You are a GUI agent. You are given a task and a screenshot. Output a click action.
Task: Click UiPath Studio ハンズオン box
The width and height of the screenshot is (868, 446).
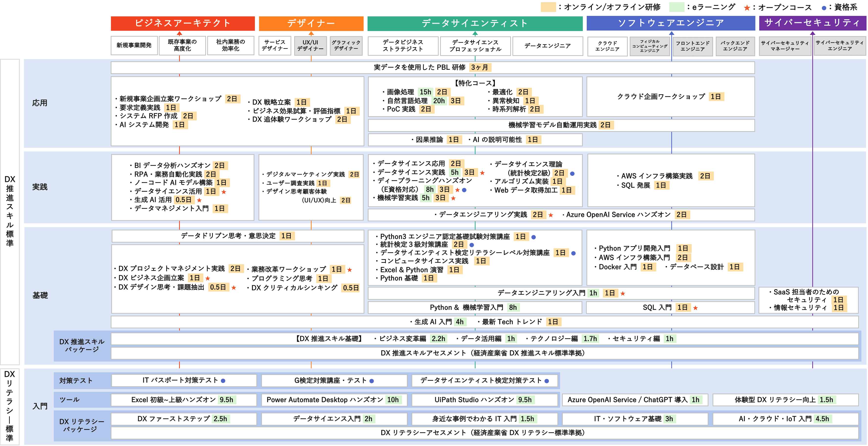point(485,400)
